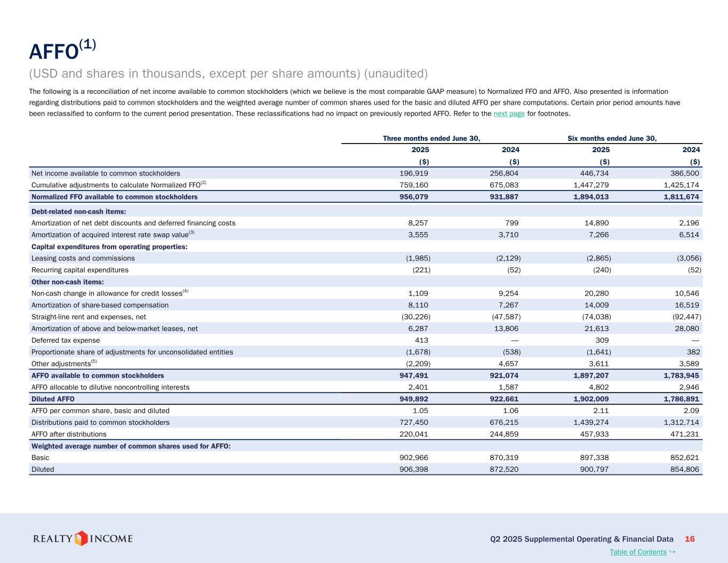The height and width of the screenshot is (563, 728).
Task: Click the "Other non-cash items:" section heading
Action: coord(67,282)
